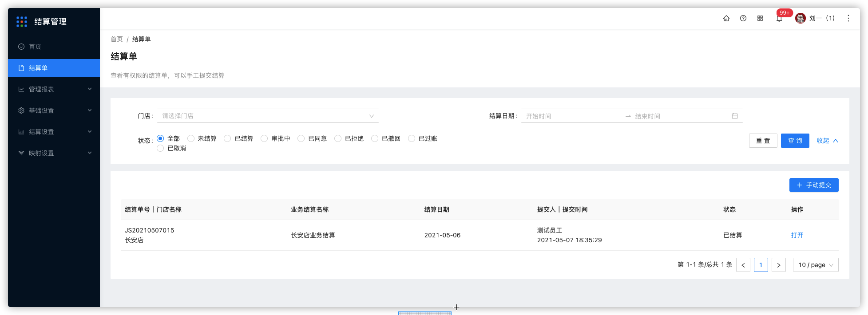Click the 手动提交 button

[814, 185]
